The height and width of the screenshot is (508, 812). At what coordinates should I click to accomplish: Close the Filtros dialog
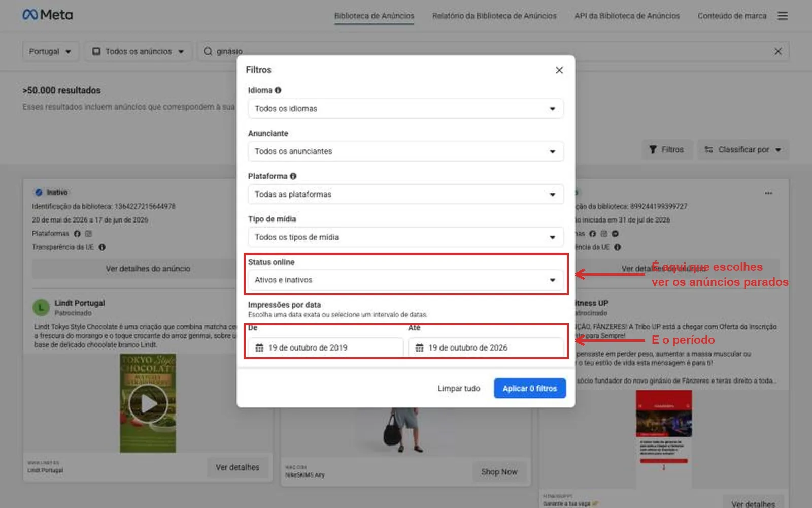[x=559, y=70]
